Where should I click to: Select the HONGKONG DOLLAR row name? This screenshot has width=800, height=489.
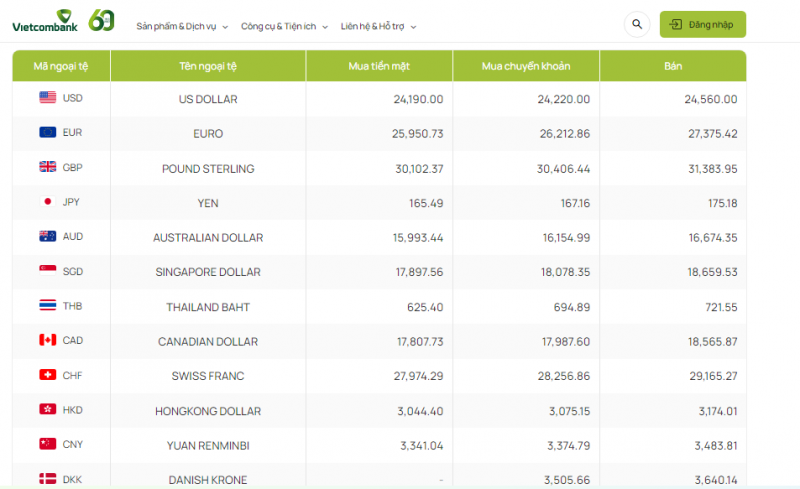pyautogui.click(x=208, y=411)
